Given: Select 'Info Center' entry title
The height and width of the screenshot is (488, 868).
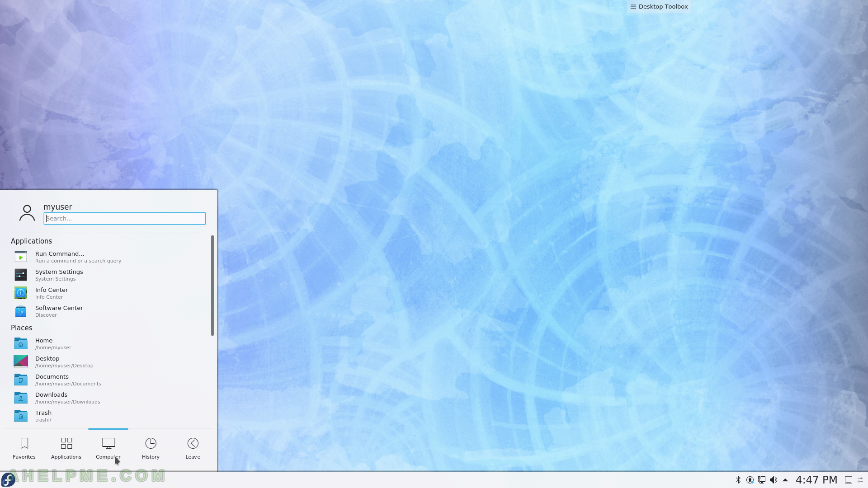Looking at the screenshot, I should point(52,290).
